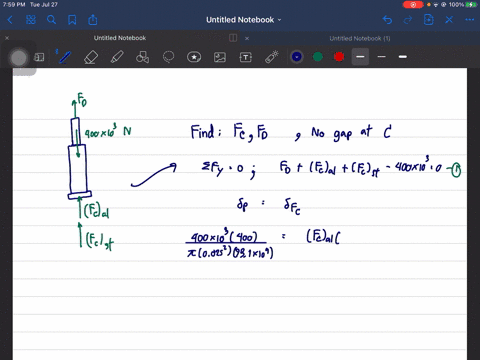Open the share and export menu
Image resolution: width=480 pixels, height=360 pixels.
point(93,20)
